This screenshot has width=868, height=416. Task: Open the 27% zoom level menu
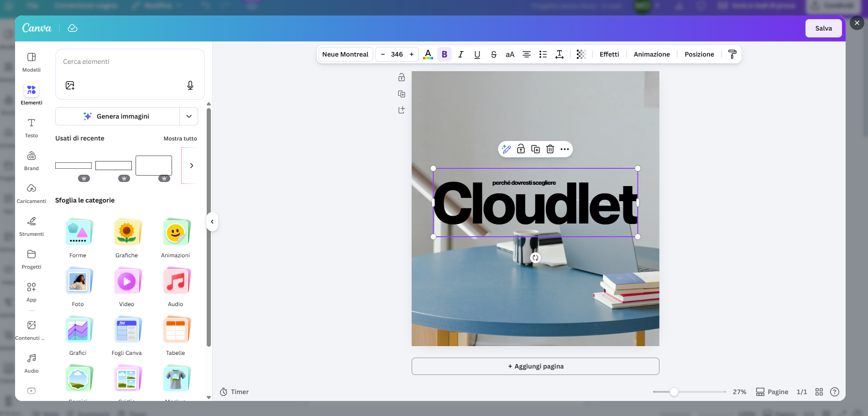(739, 392)
